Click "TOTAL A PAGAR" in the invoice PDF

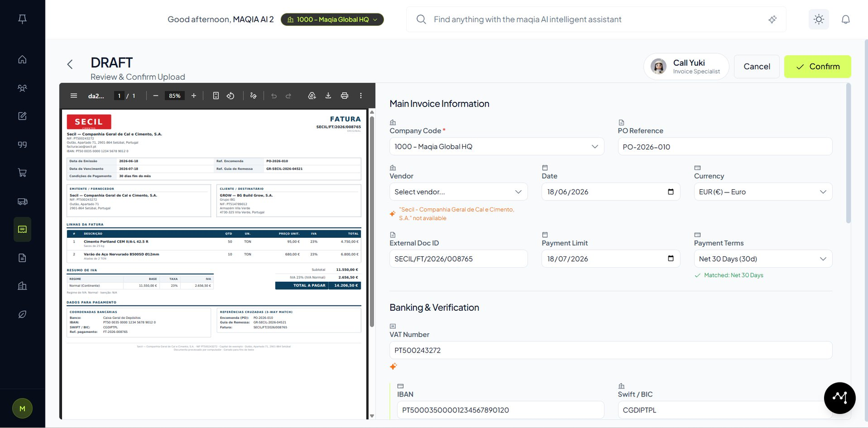click(309, 285)
